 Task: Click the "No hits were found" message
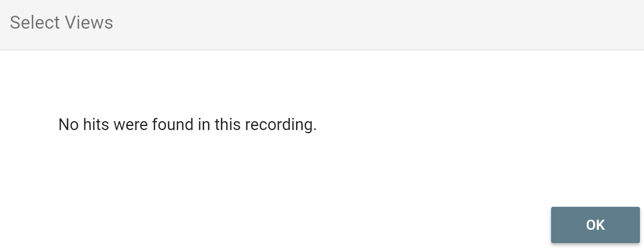(x=187, y=124)
